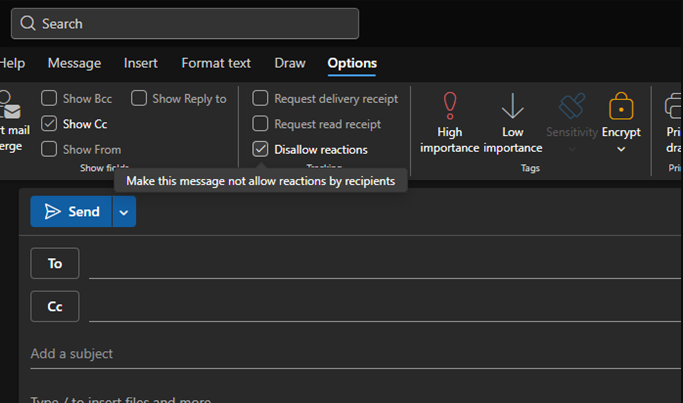
Task: Enable the Show Bcc checkbox
Action: coord(49,98)
